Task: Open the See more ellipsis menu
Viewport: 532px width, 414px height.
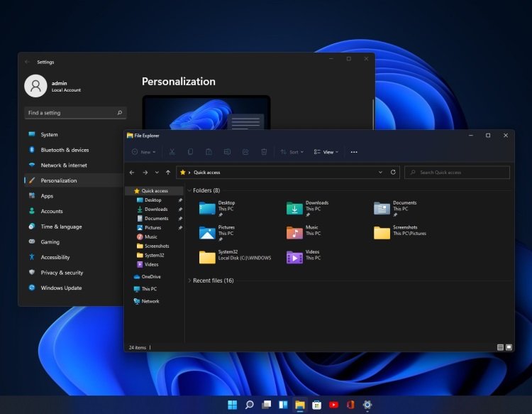Action: [x=354, y=152]
